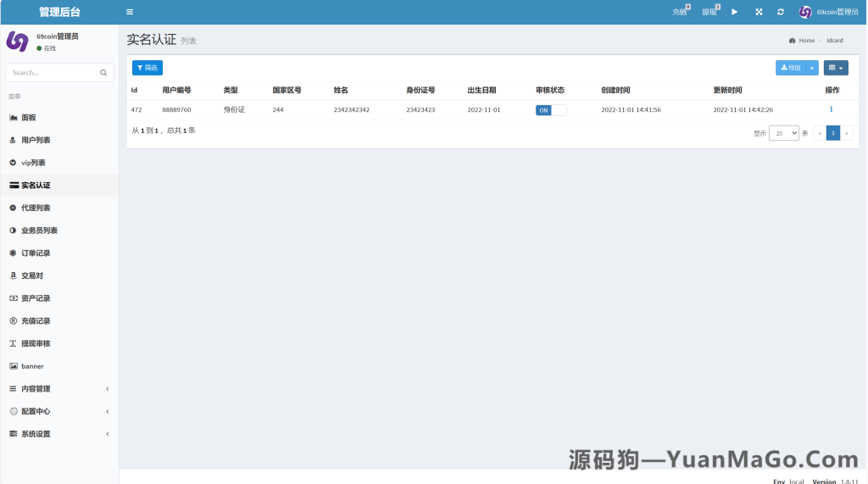Click the 国家区号 value 244
868x484 pixels.
pos(278,109)
